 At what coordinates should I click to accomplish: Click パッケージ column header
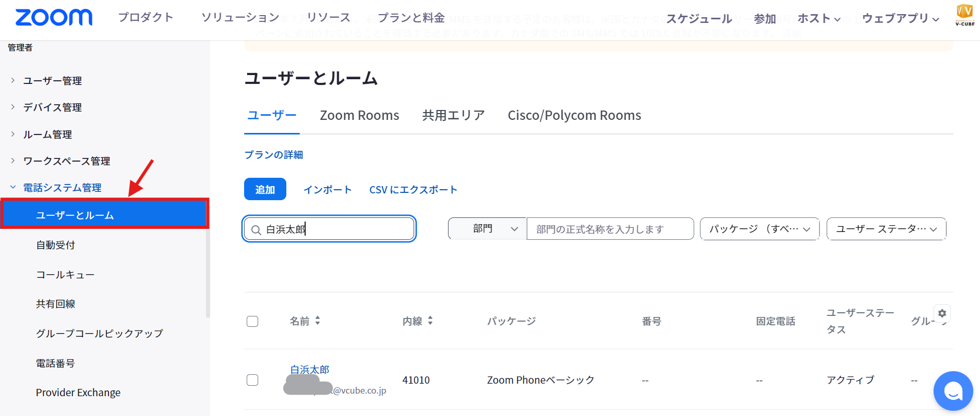tap(512, 321)
